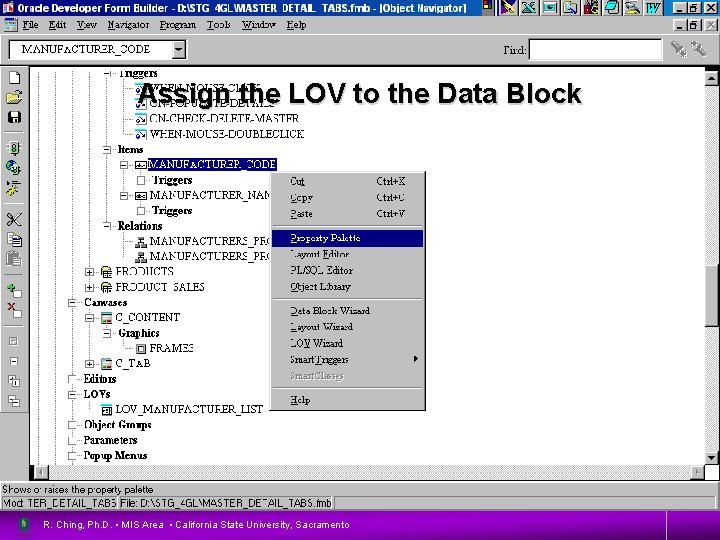Select the Parameters node

pyautogui.click(x=110, y=440)
